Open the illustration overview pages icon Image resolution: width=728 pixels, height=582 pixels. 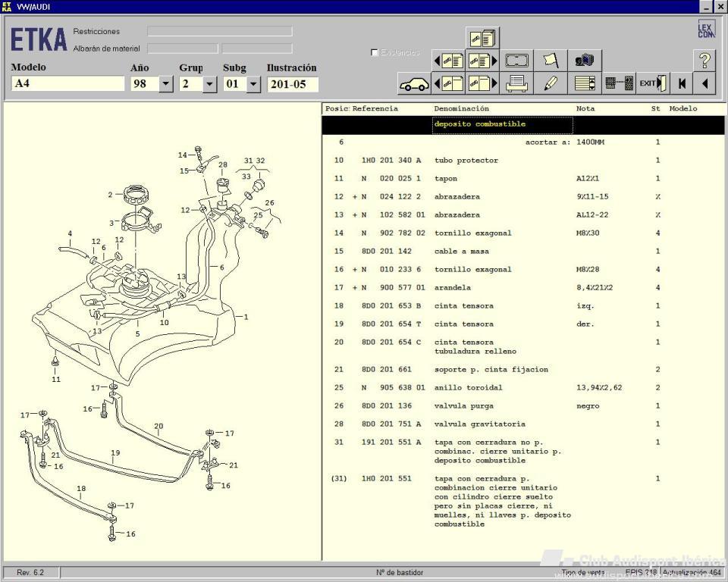pos(482,38)
